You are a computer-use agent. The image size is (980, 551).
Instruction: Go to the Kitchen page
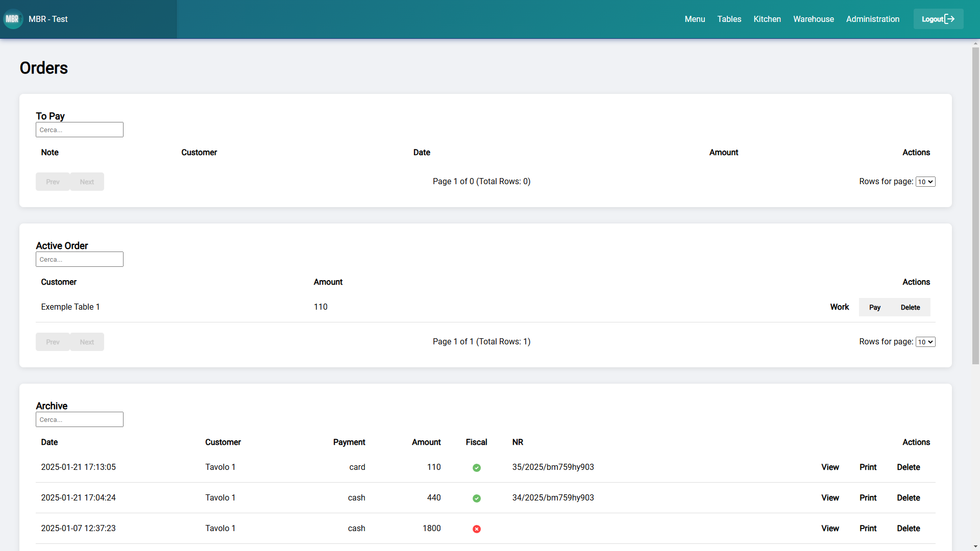click(x=767, y=19)
